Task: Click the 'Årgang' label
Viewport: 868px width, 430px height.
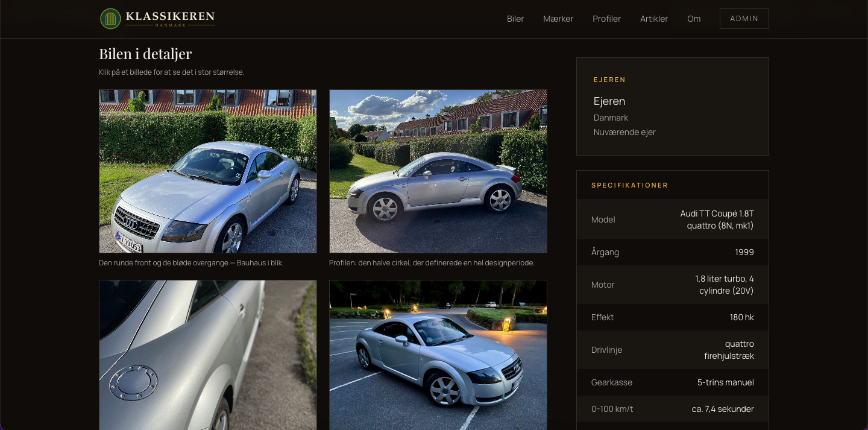Action: 605,252
